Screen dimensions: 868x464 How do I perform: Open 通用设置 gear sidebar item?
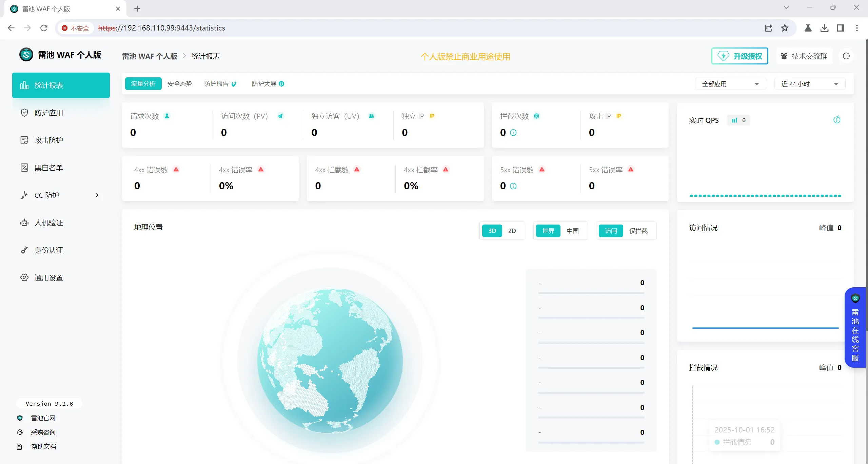[x=49, y=277]
